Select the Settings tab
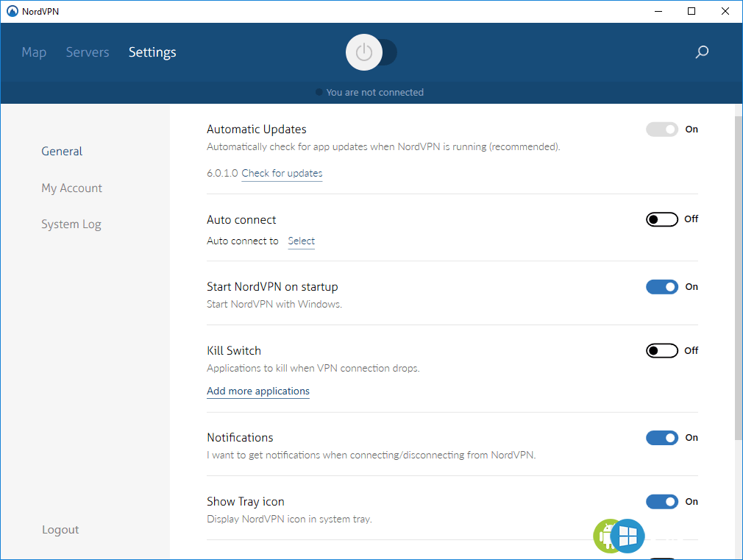 (152, 52)
